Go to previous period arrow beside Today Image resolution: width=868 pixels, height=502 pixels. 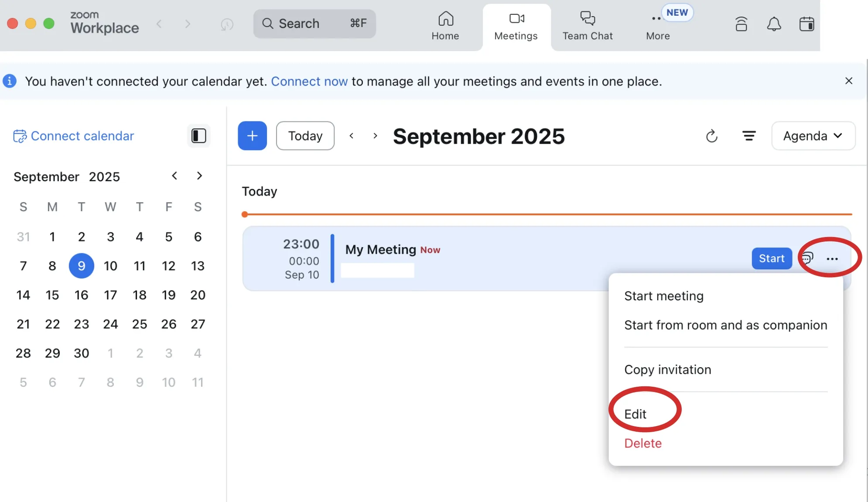(352, 136)
